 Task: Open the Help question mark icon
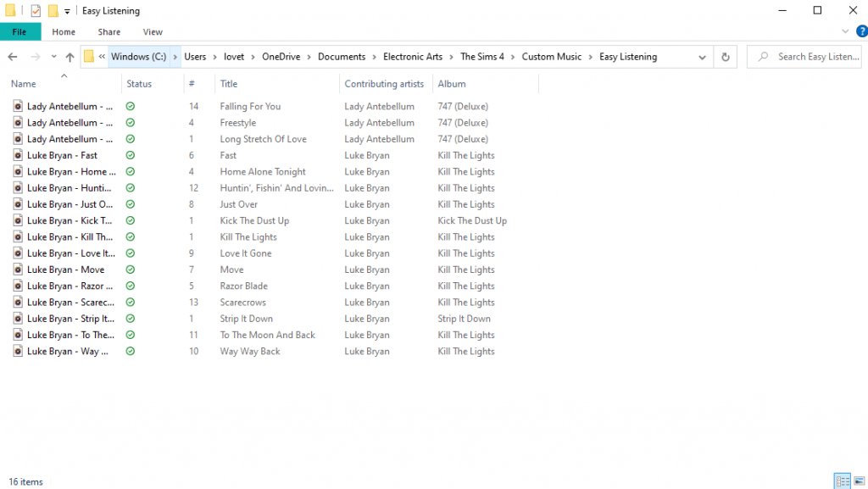coord(862,31)
